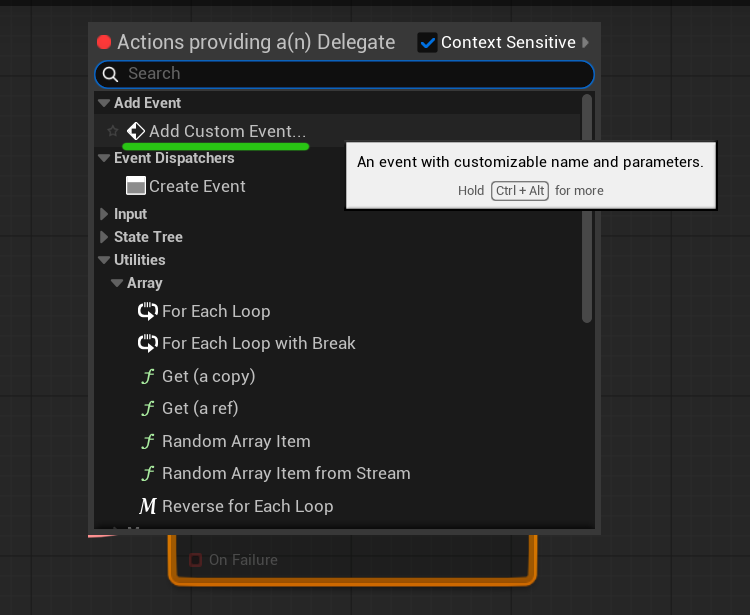Click the function icon next to Get (a ref)

click(x=148, y=408)
